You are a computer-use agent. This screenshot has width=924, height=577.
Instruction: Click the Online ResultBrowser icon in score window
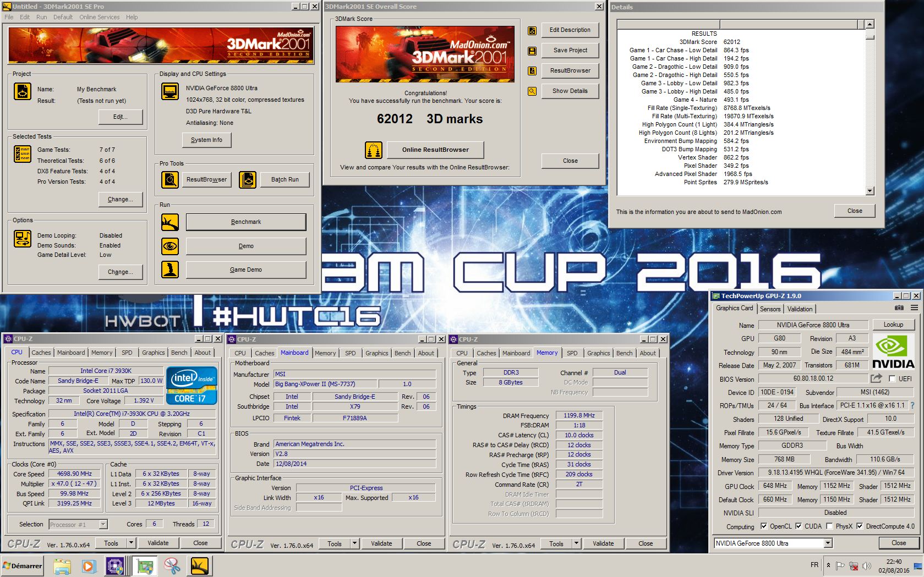coord(374,150)
